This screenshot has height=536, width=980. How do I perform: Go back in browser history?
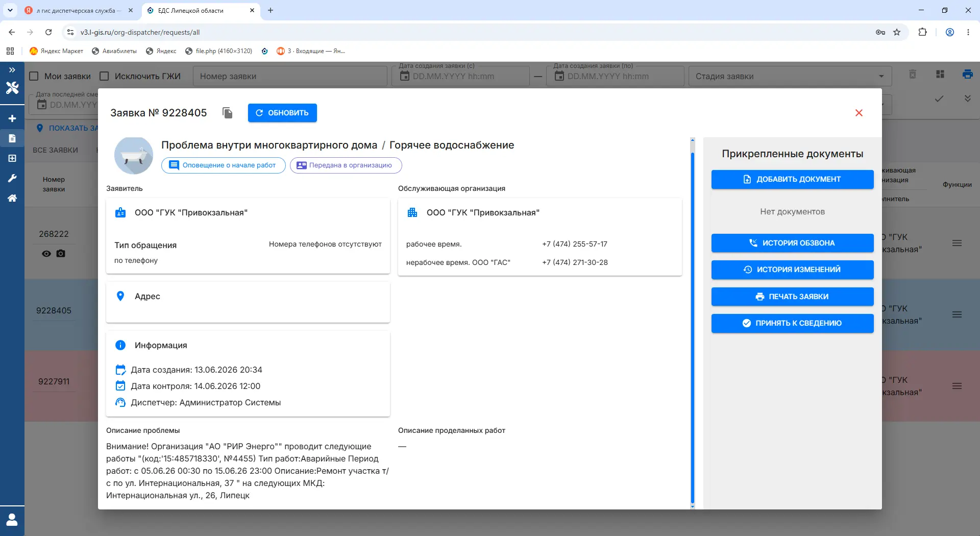pos(12,32)
